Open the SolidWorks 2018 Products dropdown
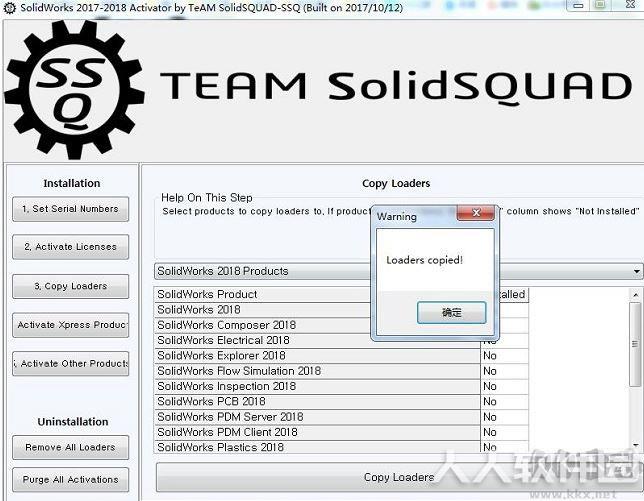The height and width of the screenshot is (501, 644). [x=398, y=271]
